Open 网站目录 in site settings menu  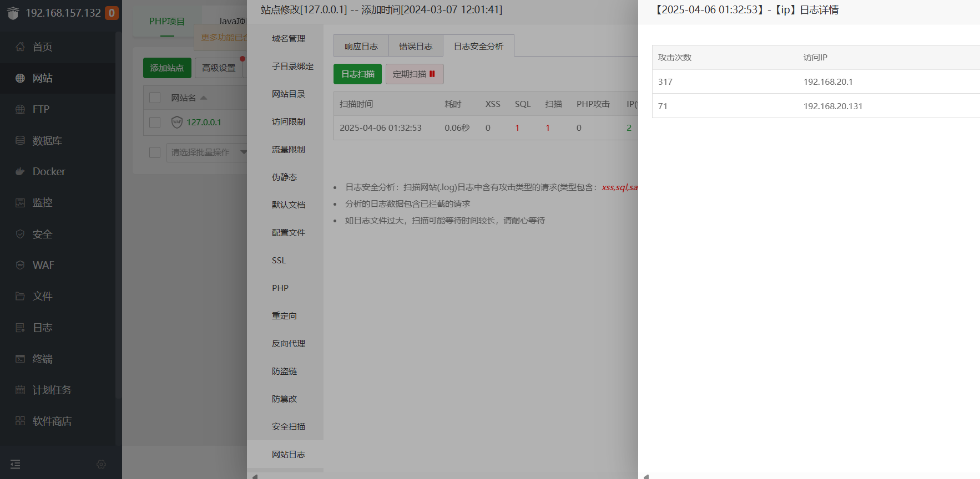tap(289, 94)
